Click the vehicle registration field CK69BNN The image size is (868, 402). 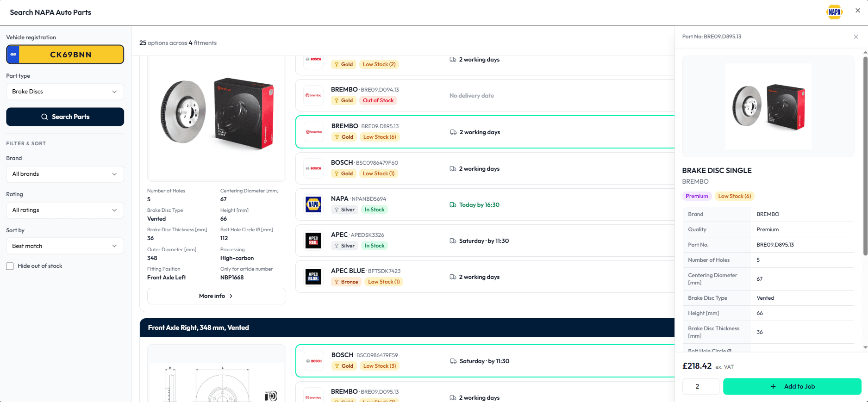[65, 55]
